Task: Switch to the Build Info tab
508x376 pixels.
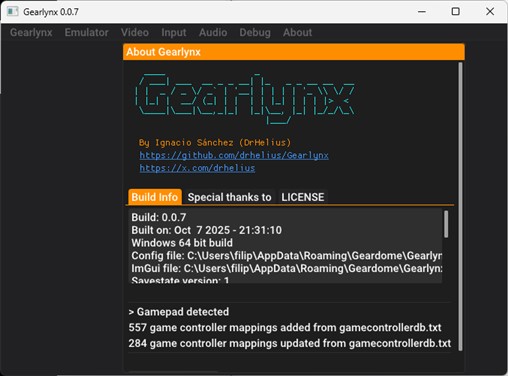Action: pyautogui.click(x=155, y=197)
